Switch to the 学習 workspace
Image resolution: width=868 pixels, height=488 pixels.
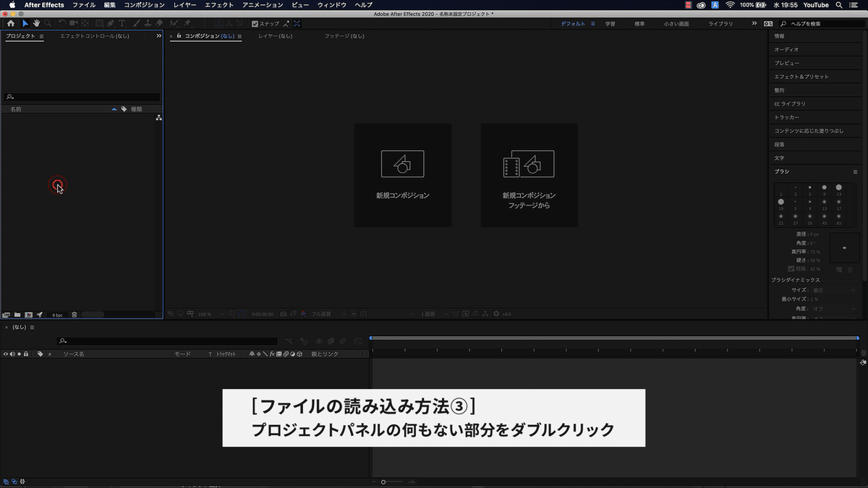coord(610,24)
